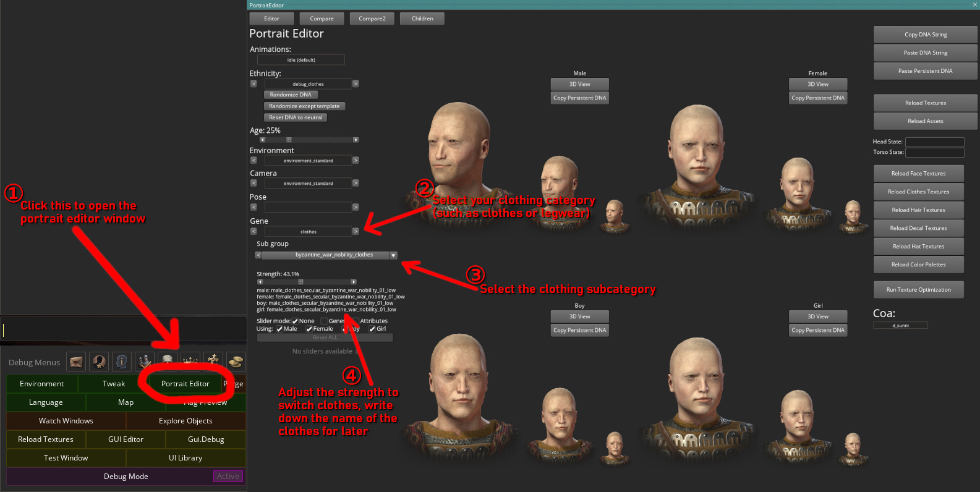Open the cross icon debug menu
The height and width of the screenshot is (492, 980).
point(213,362)
